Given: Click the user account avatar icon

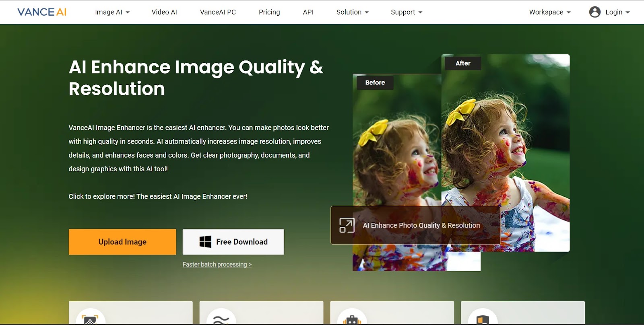Looking at the screenshot, I should point(594,12).
